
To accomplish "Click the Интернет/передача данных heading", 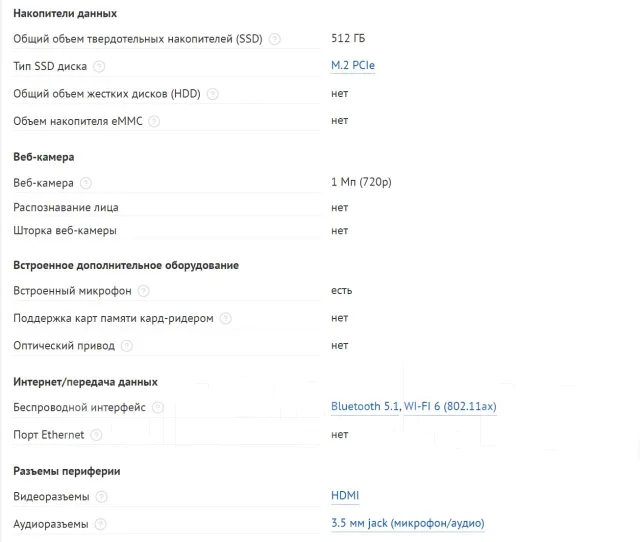I will point(85,382).
